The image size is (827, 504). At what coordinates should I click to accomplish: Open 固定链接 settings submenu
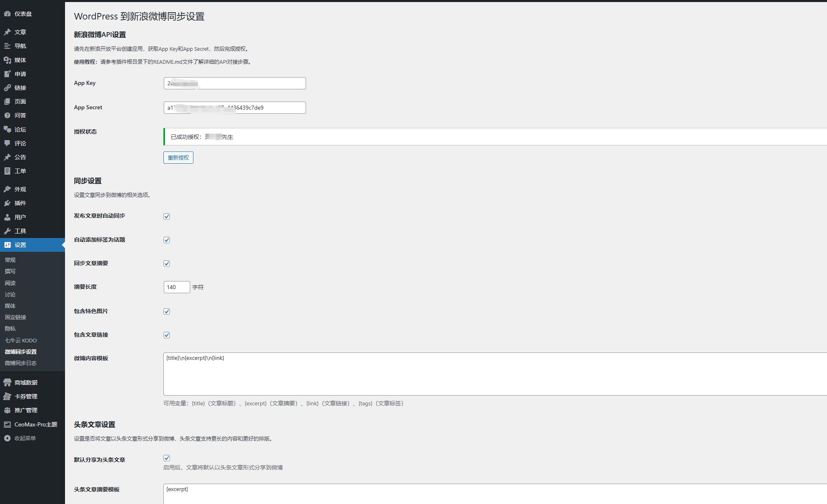(15, 317)
